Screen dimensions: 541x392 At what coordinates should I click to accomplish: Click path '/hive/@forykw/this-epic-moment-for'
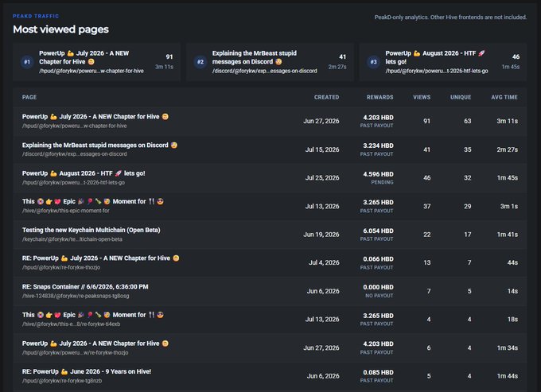pyautogui.click(x=65, y=211)
